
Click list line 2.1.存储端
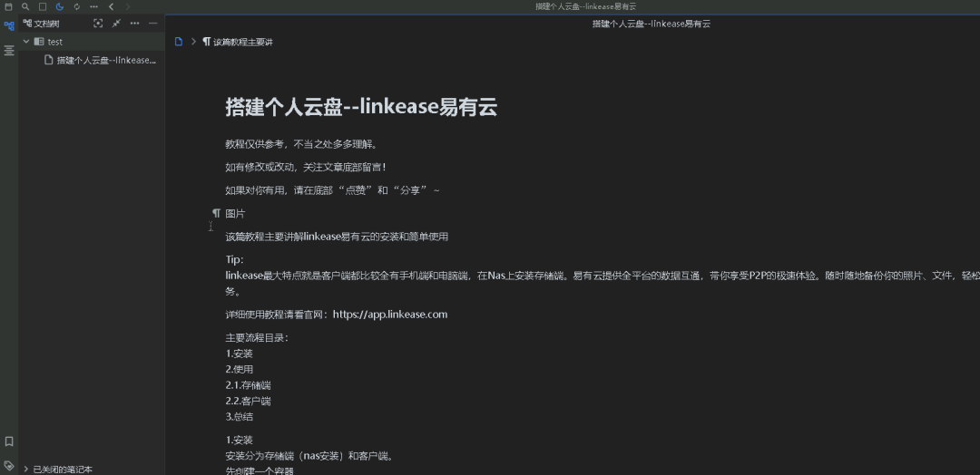[x=248, y=385]
